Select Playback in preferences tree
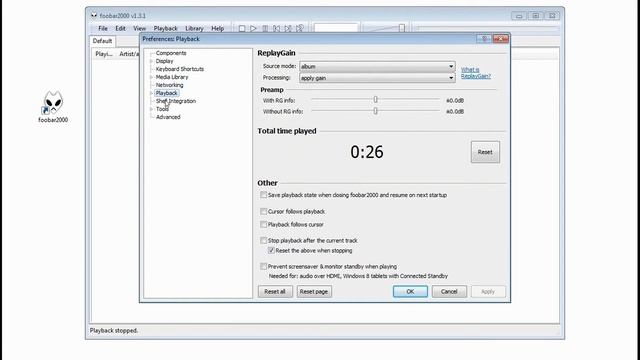The height and width of the screenshot is (360, 640). tap(167, 93)
